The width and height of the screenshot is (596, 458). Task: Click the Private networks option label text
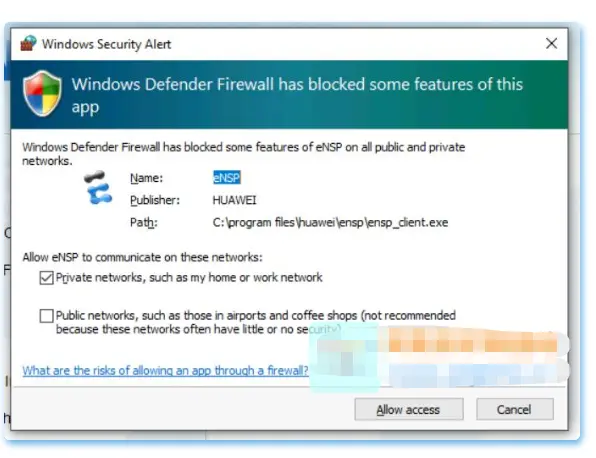(189, 277)
